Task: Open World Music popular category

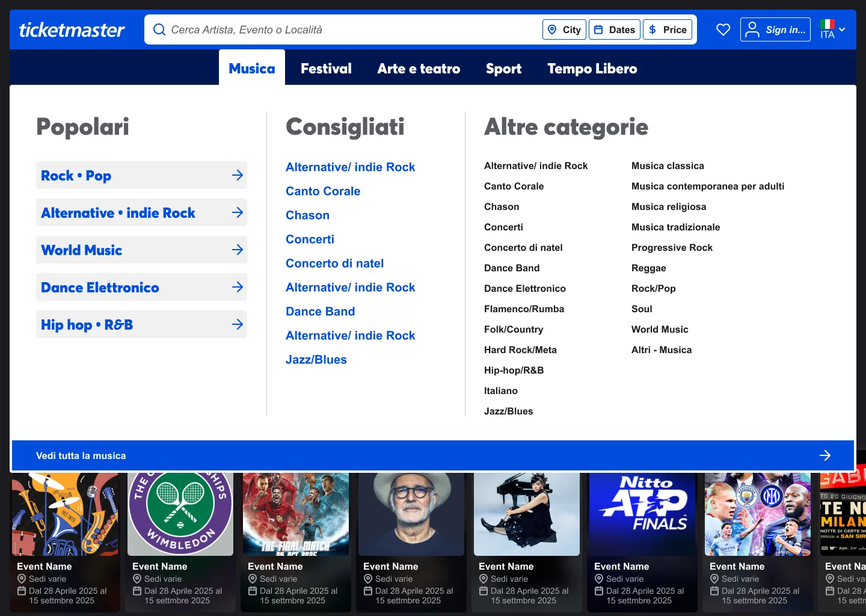Action: 141,250
